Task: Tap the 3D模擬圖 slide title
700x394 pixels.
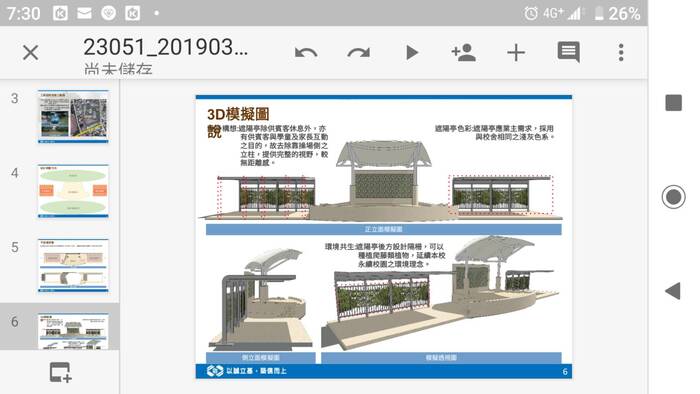Action: (238, 114)
